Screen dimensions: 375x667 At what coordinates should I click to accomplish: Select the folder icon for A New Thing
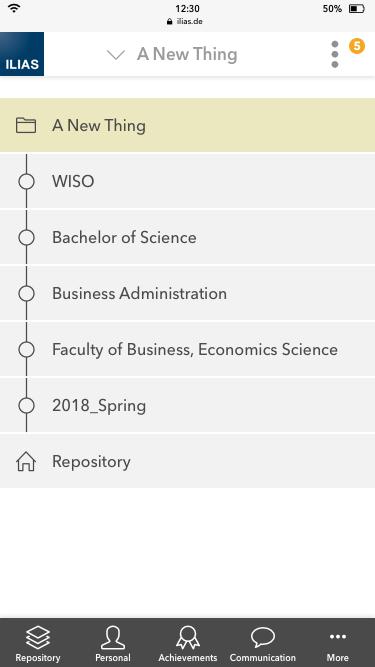26,125
